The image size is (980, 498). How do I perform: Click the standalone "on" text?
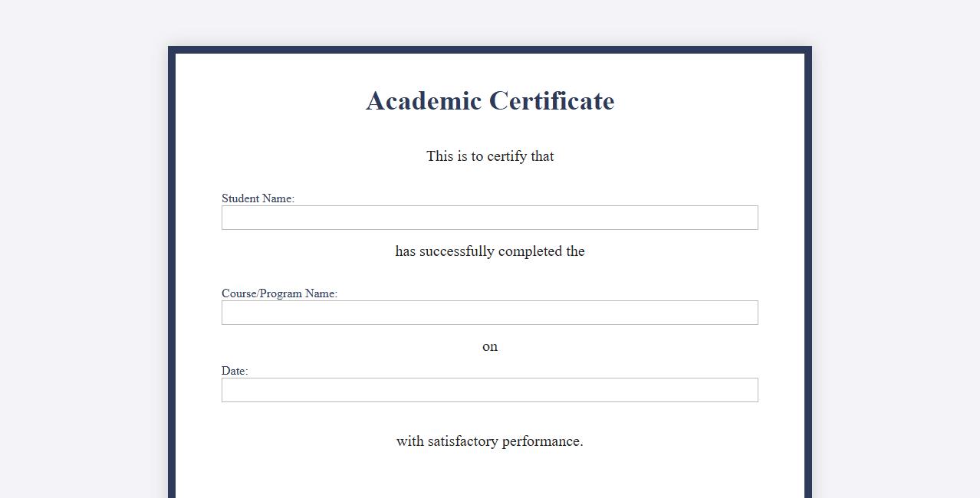490,346
